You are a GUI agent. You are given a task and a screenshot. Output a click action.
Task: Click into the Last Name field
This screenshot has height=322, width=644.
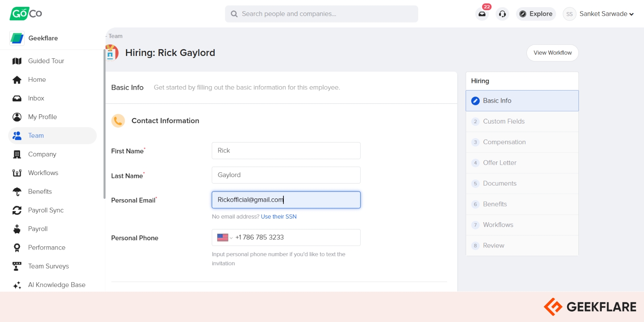point(286,175)
